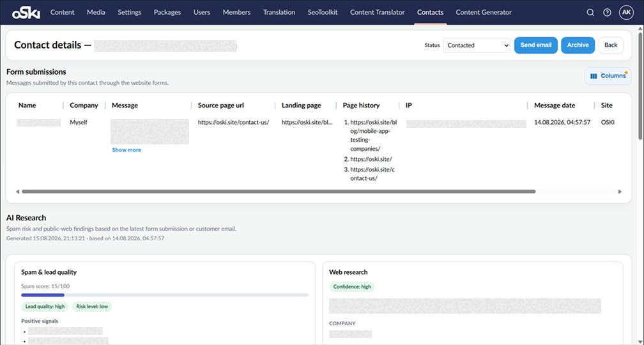644x345 pixels.
Task: Open the Settings section
Action: point(129,12)
